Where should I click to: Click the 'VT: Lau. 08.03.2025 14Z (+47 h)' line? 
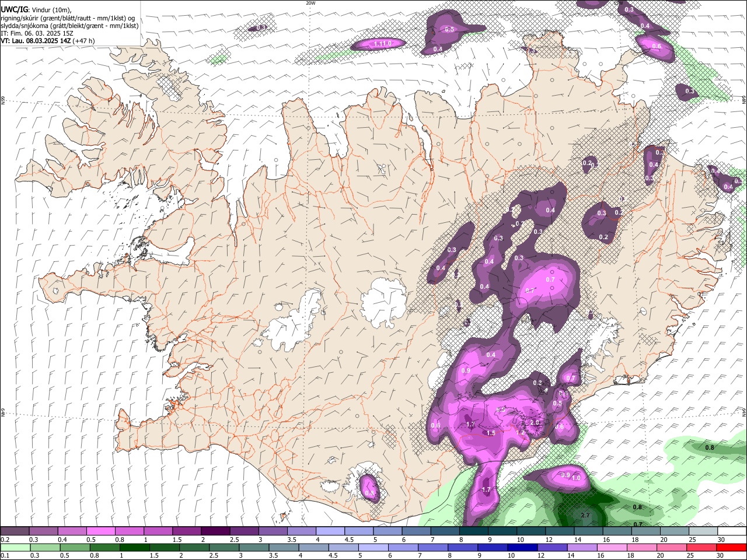48,41
